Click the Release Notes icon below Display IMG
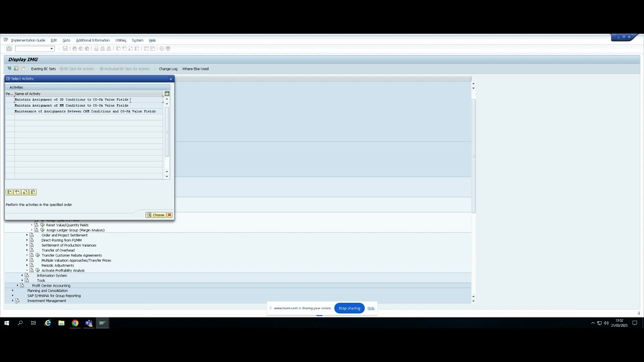This screenshot has width=644, height=362. click(x=23, y=69)
